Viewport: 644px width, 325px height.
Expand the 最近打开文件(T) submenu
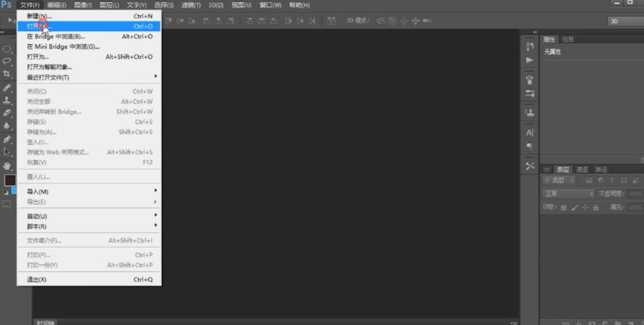tap(89, 77)
